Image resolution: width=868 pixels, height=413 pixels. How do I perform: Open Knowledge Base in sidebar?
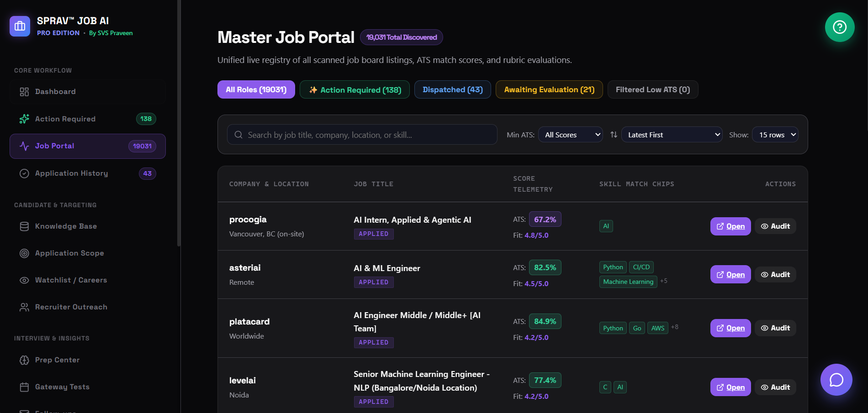pos(88,226)
